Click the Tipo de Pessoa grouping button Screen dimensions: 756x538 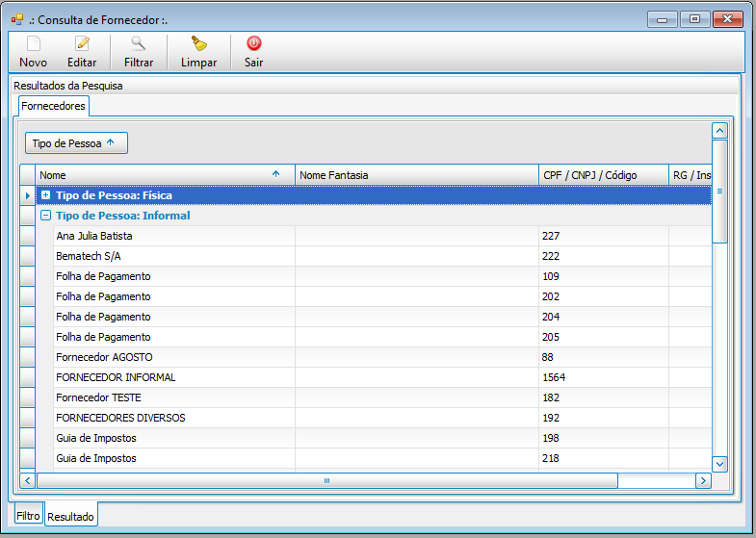coord(76,143)
